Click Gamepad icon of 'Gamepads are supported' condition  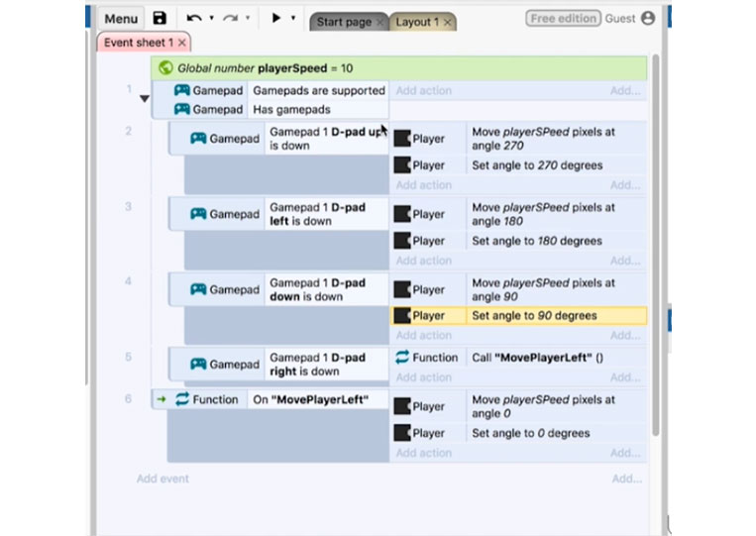pos(181,90)
